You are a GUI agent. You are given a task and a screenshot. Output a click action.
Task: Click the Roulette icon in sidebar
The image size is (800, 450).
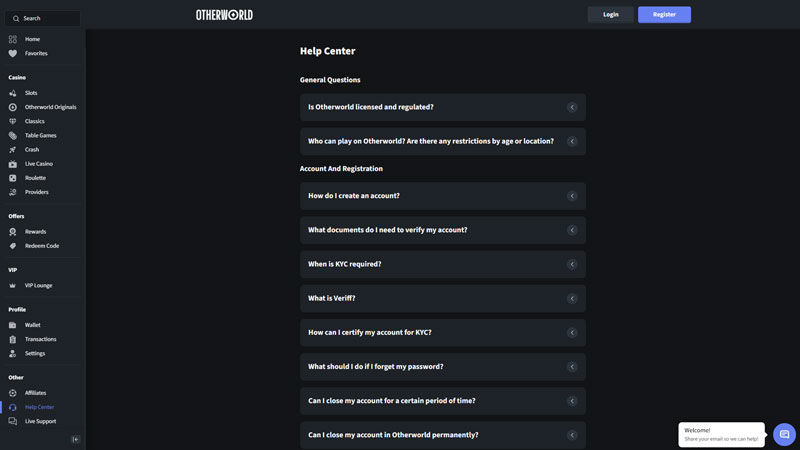point(13,178)
